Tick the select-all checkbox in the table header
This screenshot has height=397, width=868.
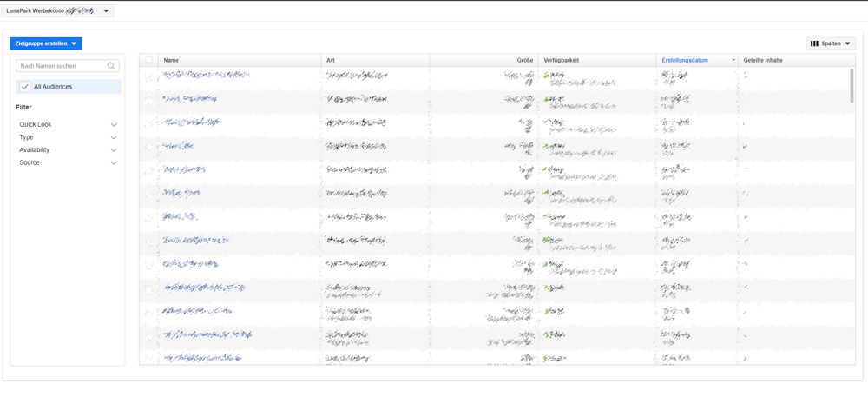tap(148, 60)
